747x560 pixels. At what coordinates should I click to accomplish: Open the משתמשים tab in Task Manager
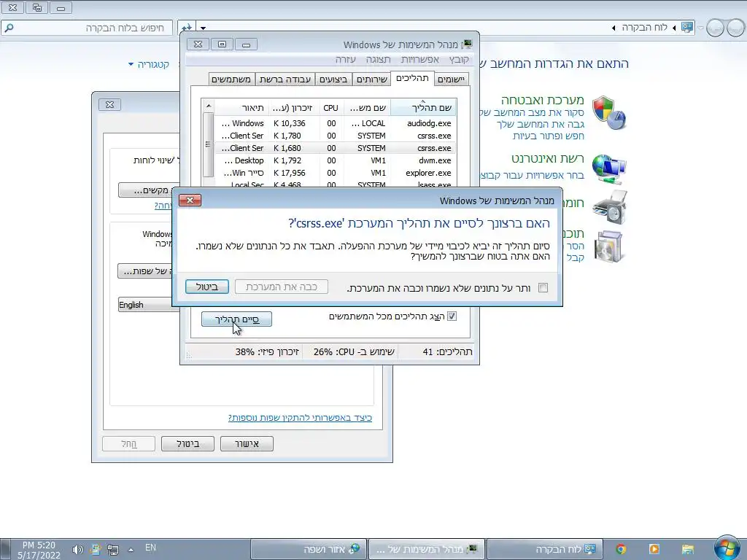pos(231,79)
